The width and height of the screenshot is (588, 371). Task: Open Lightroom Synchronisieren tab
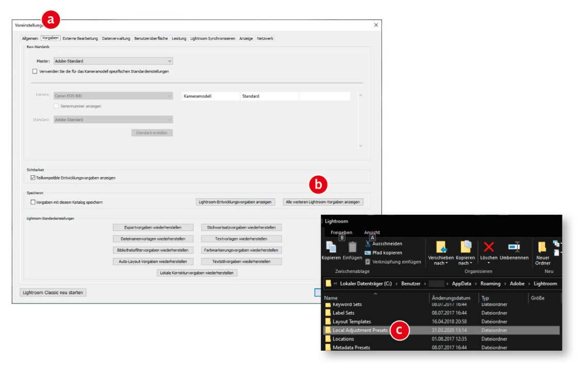213,38
